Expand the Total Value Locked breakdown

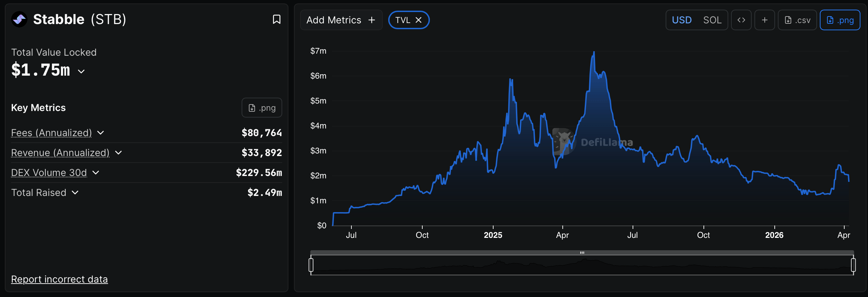click(81, 71)
